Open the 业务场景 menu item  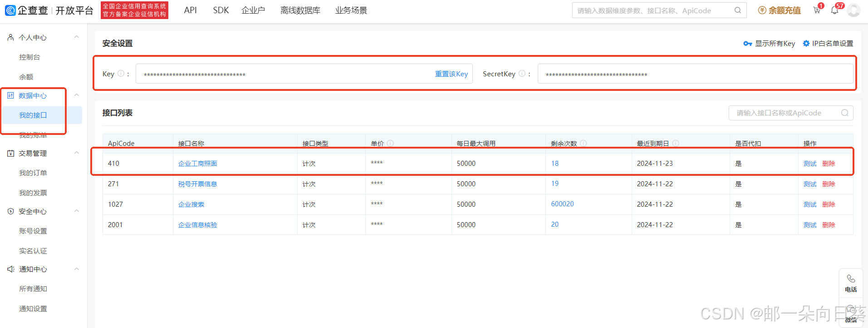pyautogui.click(x=351, y=10)
